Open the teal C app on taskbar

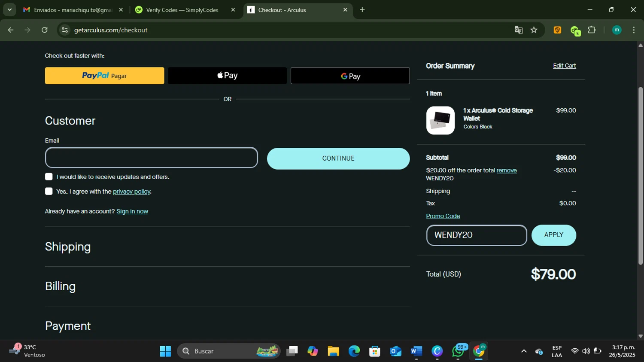437,351
